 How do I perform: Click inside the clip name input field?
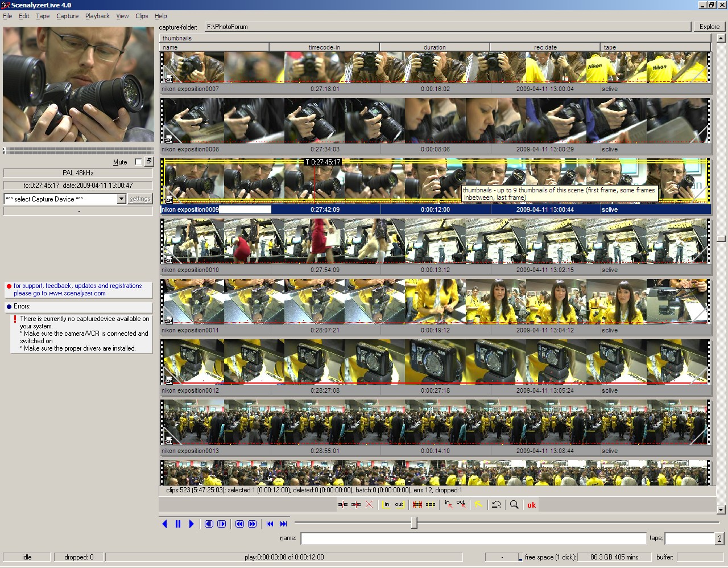click(473, 538)
